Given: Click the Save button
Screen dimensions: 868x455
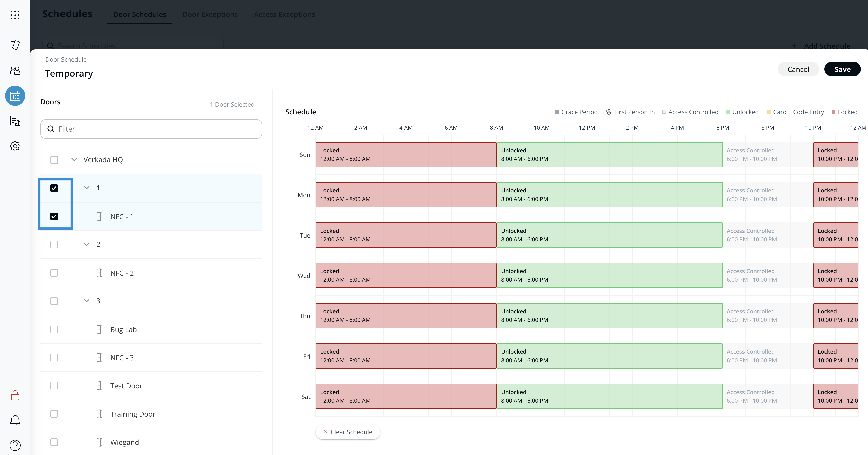Looking at the screenshot, I should pos(842,69).
